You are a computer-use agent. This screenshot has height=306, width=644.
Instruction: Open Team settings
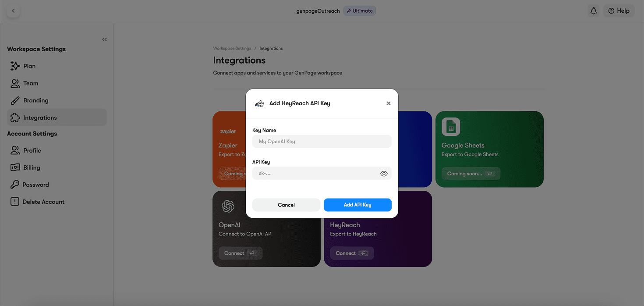point(57,83)
